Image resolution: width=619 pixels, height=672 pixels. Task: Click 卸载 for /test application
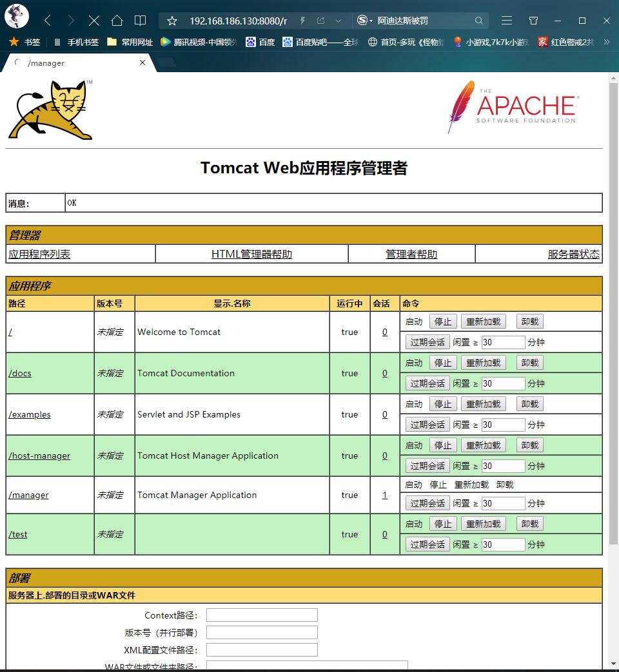pos(530,524)
